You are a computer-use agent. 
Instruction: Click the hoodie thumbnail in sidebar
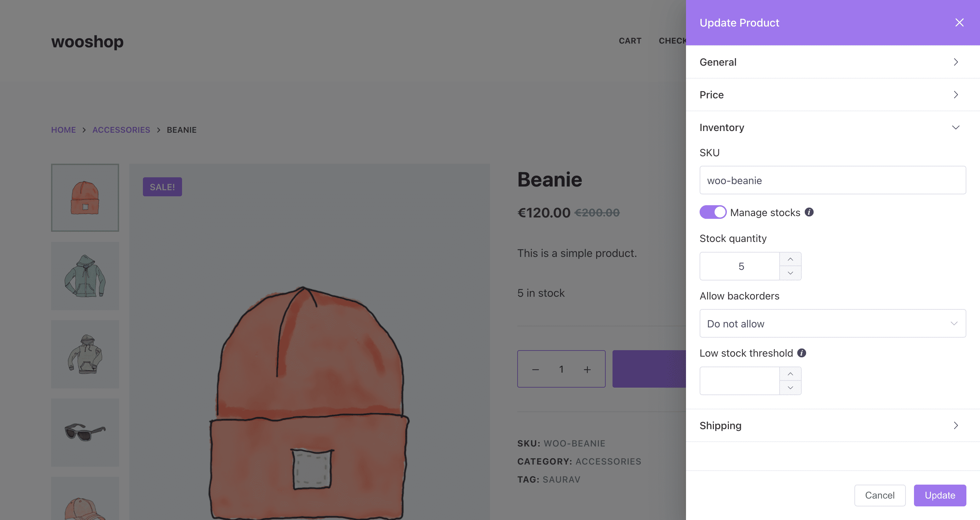85,276
